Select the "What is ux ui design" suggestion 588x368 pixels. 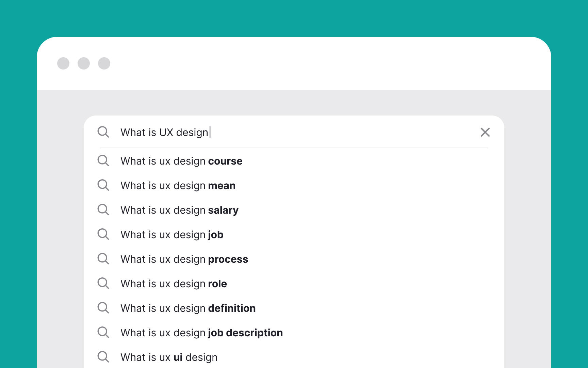(169, 357)
